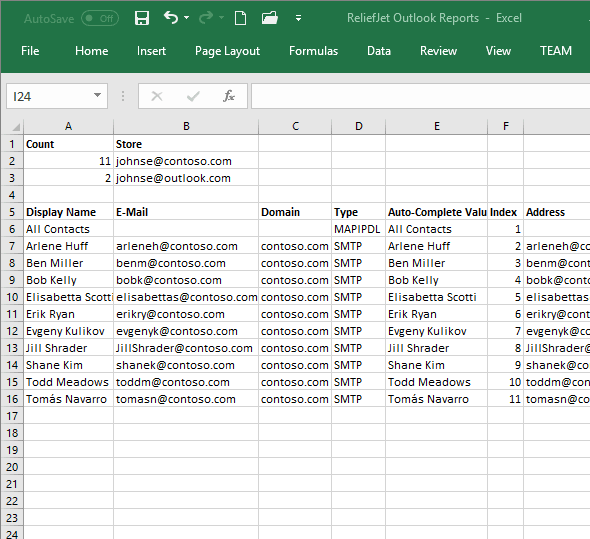
Task: Click the Undo arrow icon
Action: pos(171,17)
